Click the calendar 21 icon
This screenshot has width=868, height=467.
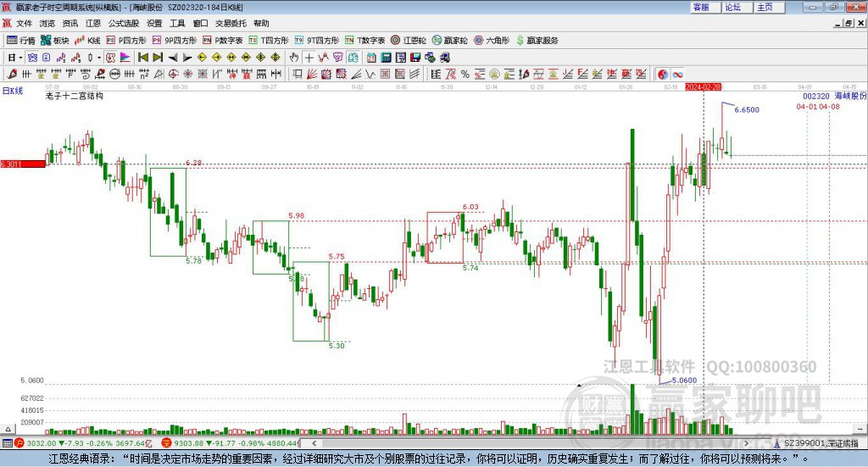pyautogui.click(x=371, y=58)
